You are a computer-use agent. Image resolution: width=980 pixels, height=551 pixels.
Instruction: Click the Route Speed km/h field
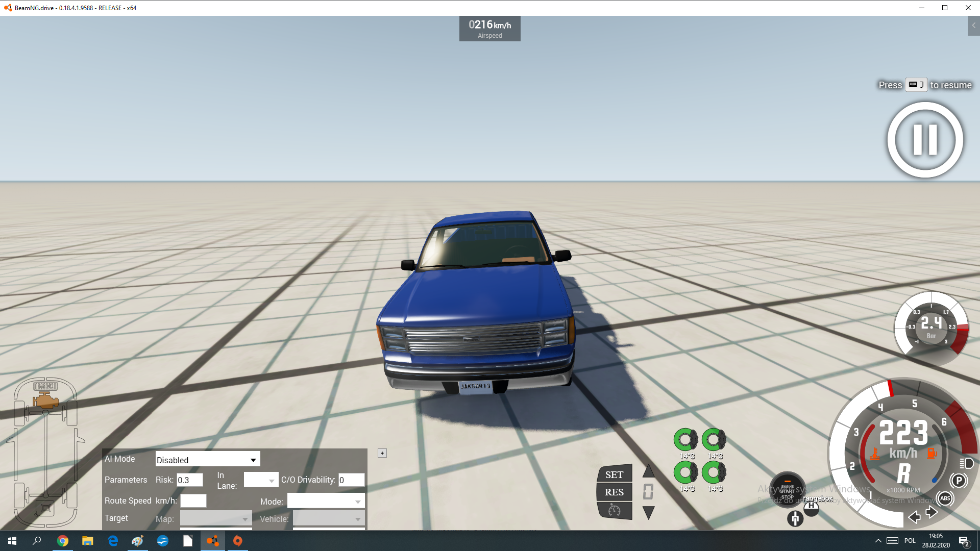193,501
